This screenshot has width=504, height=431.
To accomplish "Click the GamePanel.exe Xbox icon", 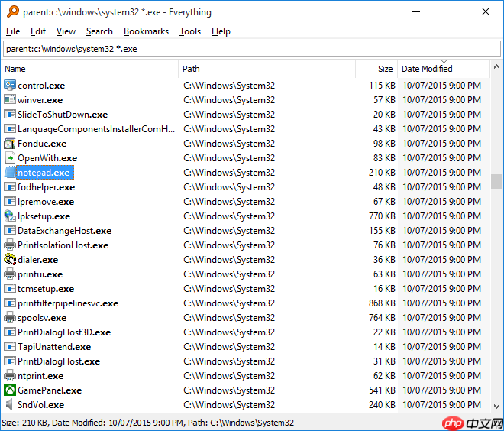I will click(x=10, y=390).
